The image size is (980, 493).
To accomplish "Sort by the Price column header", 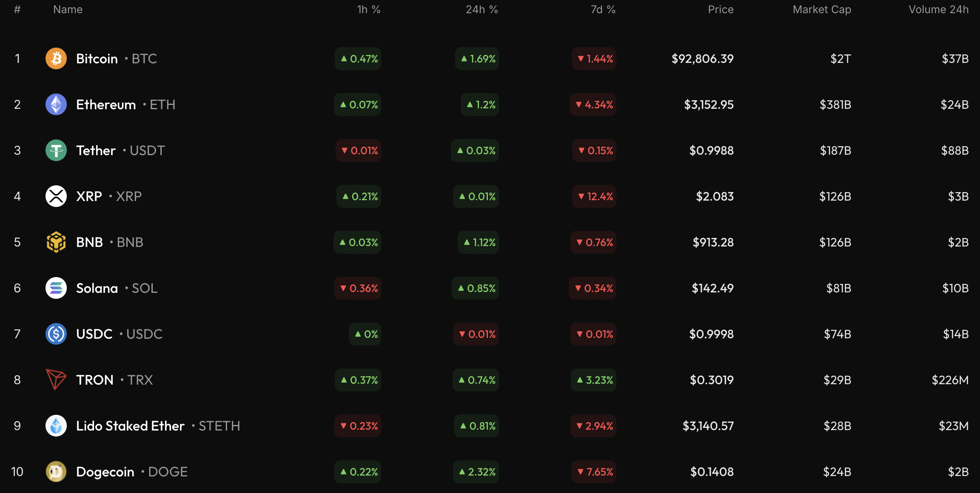I will click(x=721, y=9).
